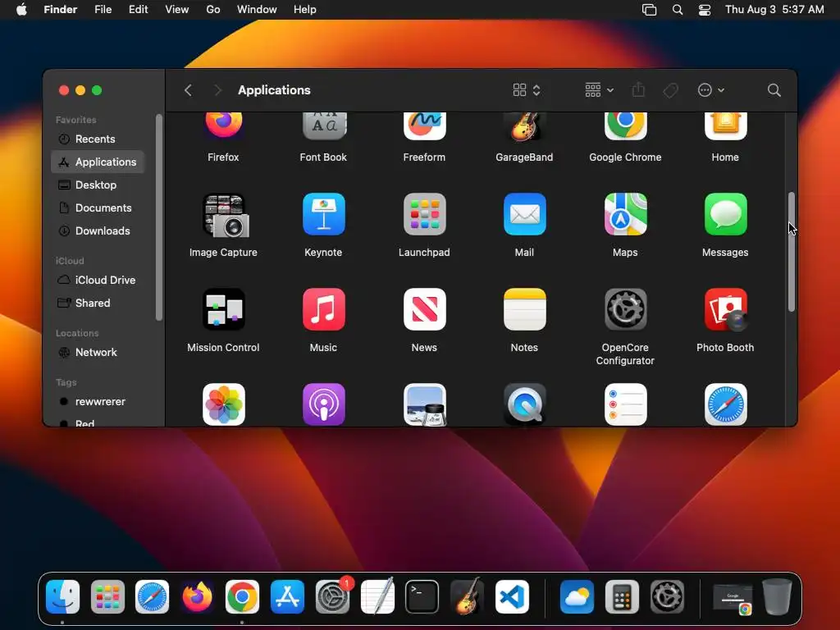Open the Finder menu in menu bar

(61, 10)
